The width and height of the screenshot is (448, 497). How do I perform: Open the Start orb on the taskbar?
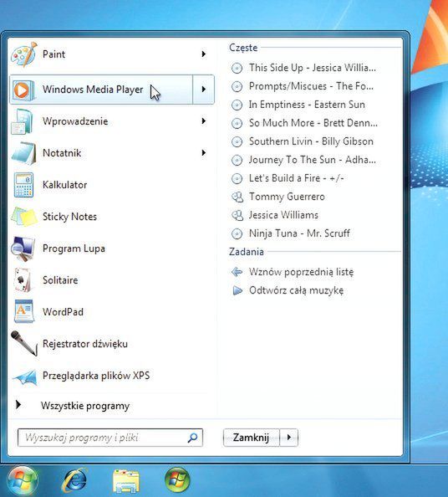click(22, 481)
